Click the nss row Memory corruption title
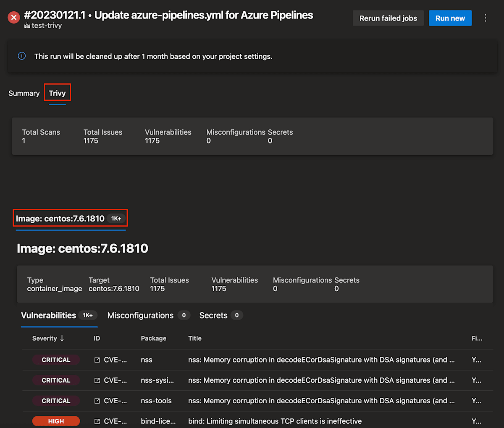The image size is (504, 428). (321, 360)
